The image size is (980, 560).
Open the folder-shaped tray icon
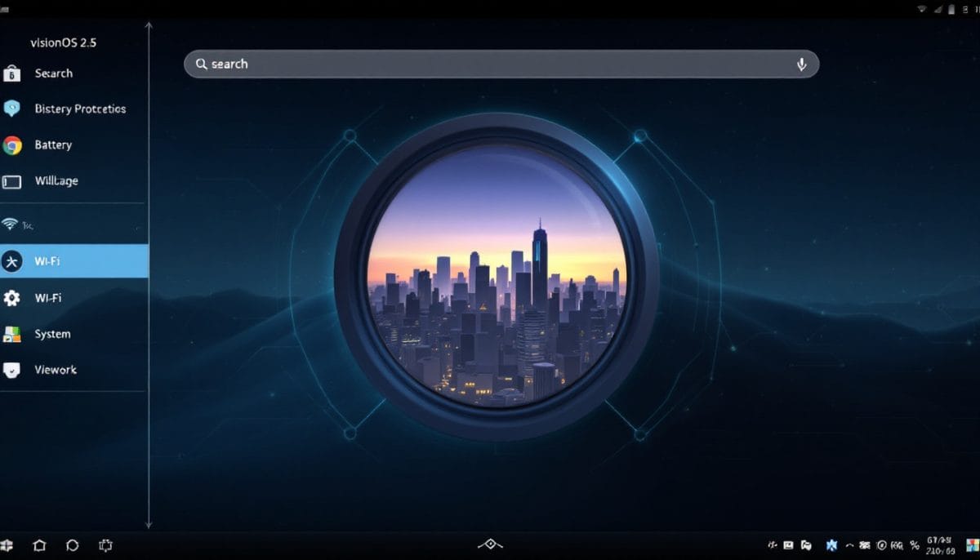[806, 545]
